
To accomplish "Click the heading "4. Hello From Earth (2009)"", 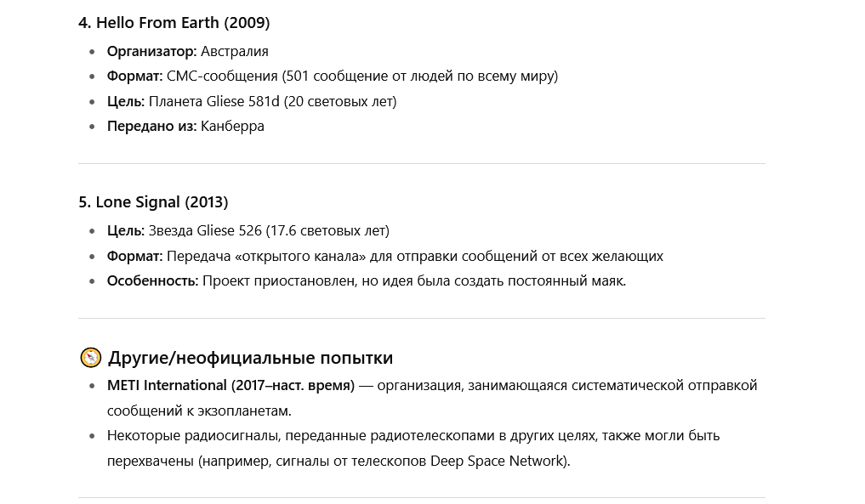I will [174, 23].
